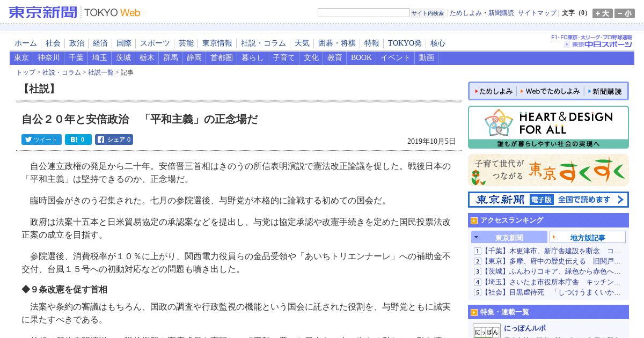Open the 経済 menu item

(100, 43)
